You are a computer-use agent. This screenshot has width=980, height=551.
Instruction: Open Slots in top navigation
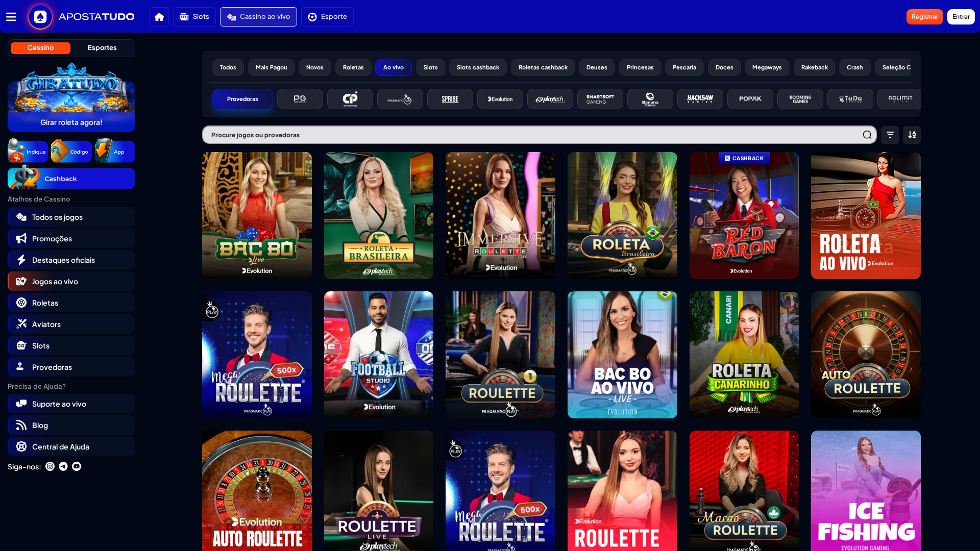[194, 17]
